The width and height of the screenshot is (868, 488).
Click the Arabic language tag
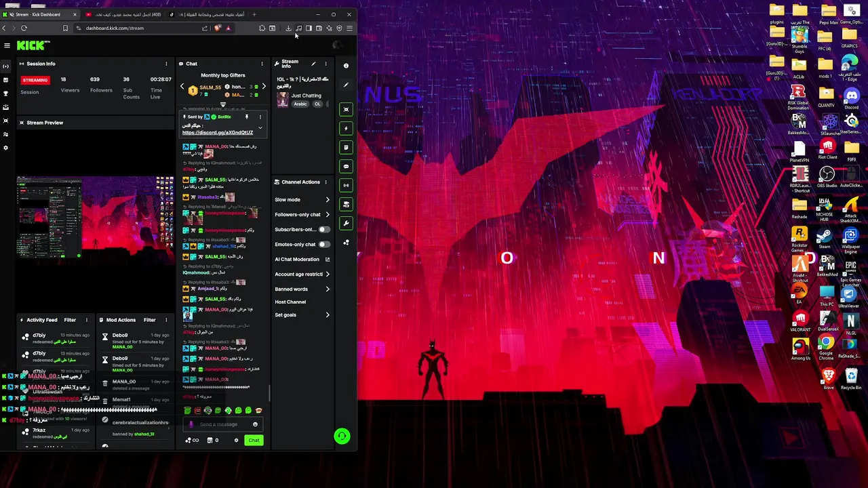pyautogui.click(x=300, y=104)
